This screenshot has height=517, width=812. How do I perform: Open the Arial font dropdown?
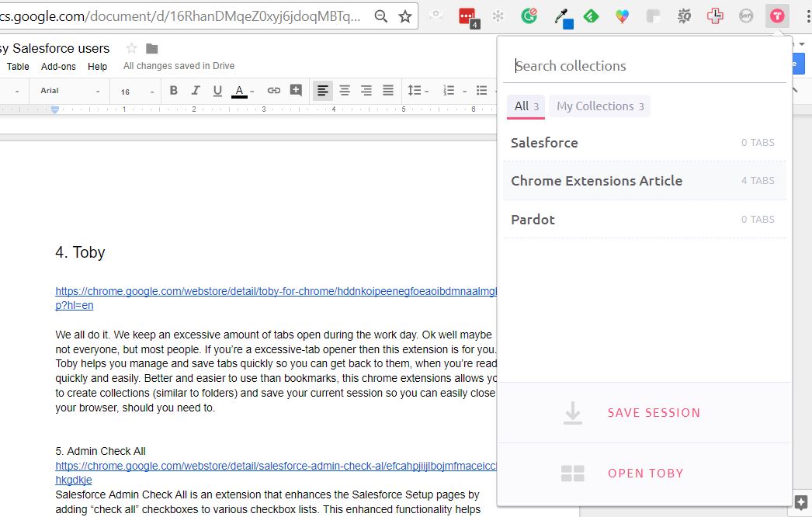click(69, 91)
